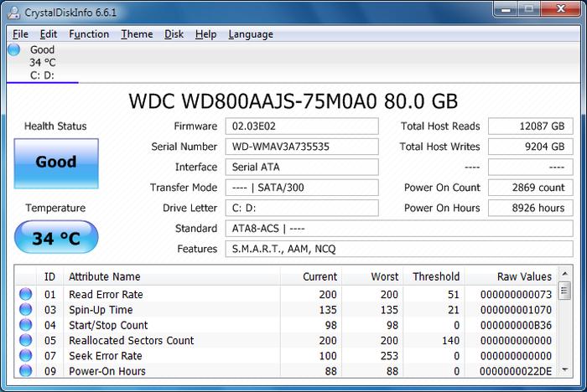Open the Theme menu
The image size is (587, 392).
(x=137, y=34)
